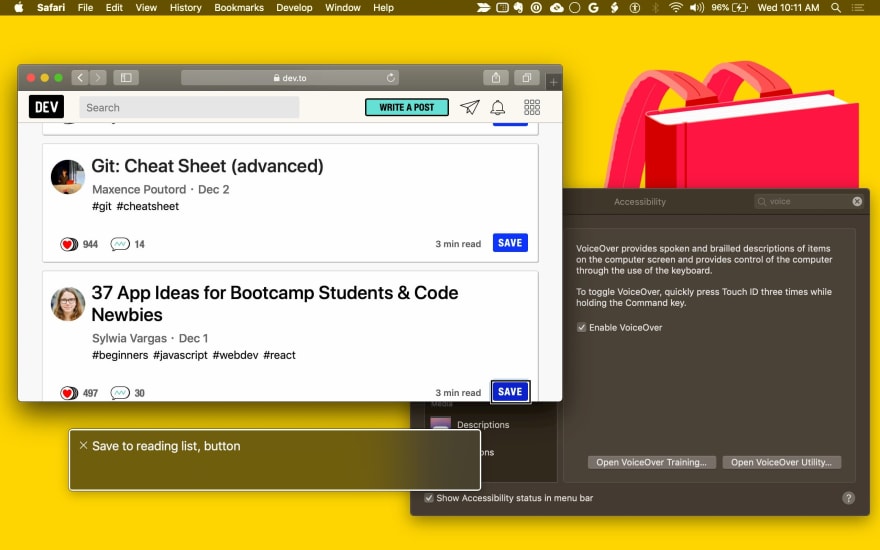The width and height of the screenshot is (880, 550).
Task: Open the #cheatsheet tag link
Action: 148,206
